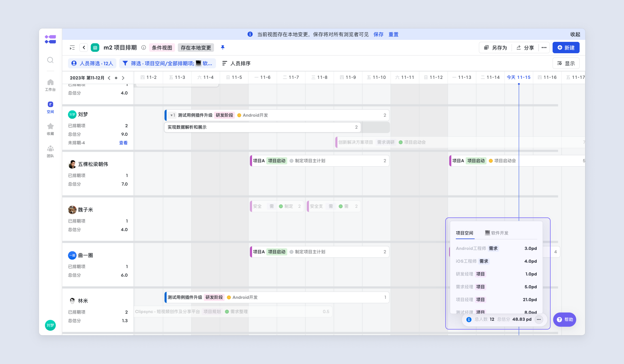Open the 项目A 项目启动会 task bar
624x364 pixels.
[x=517, y=161]
